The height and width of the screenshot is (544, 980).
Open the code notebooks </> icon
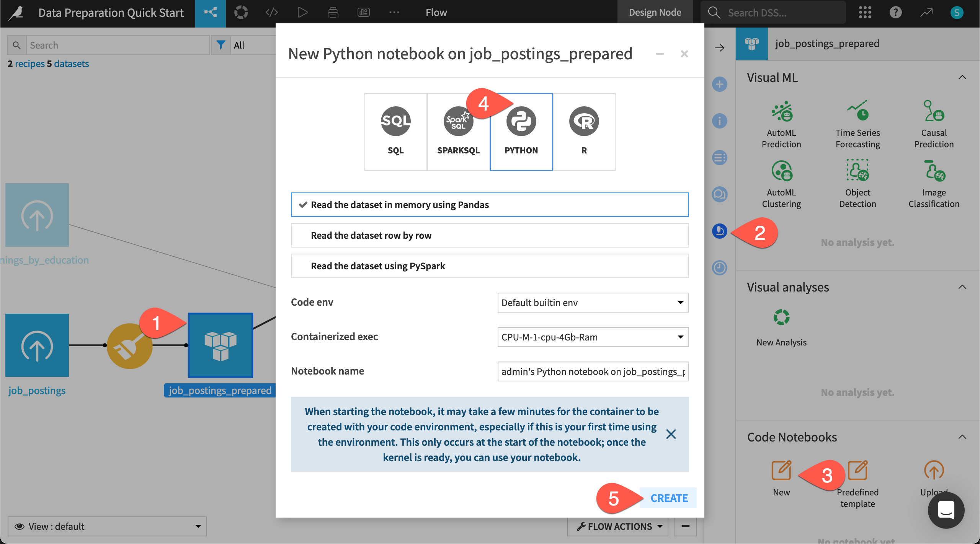(x=272, y=12)
